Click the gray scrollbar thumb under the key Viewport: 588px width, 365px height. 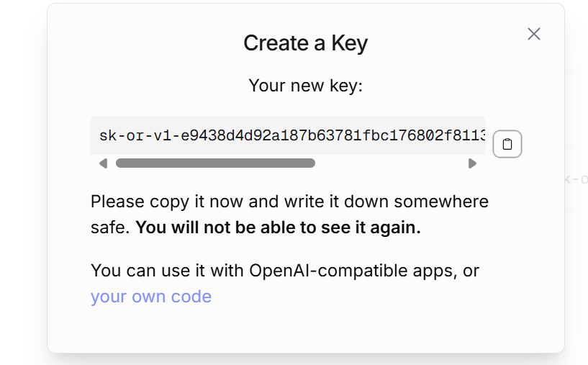click(215, 163)
